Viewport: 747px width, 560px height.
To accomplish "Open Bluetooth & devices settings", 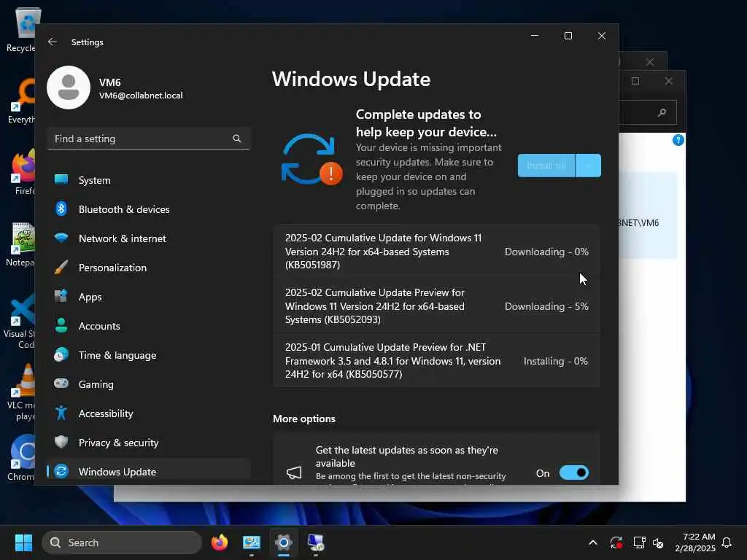I will [x=149, y=209].
